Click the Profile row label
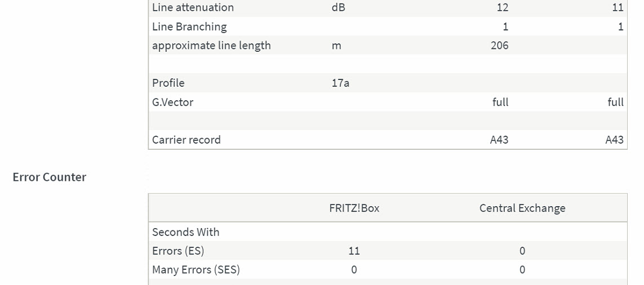The height and width of the screenshot is (285, 644). click(x=168, y=83)
